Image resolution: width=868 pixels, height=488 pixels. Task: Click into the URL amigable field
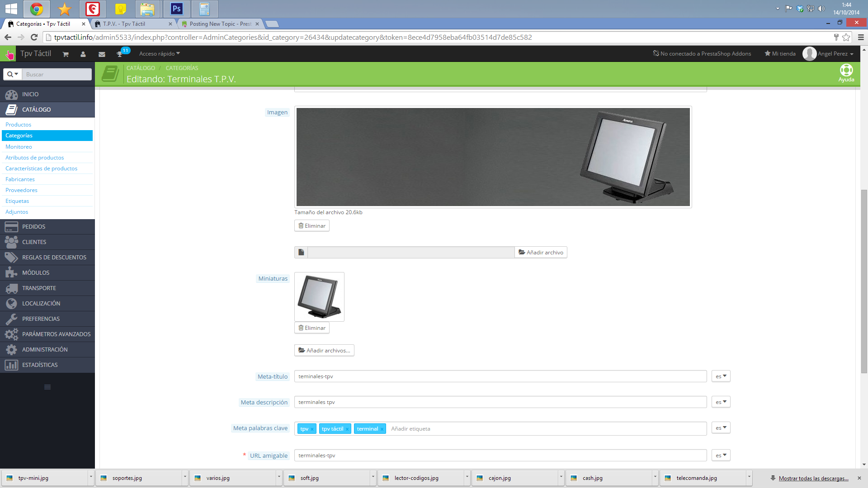[x=500, y=455]
